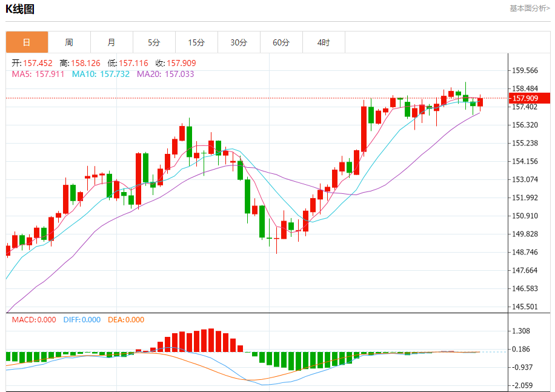Click the 高 high price readout
Image resolution: width=555 pixels, height=392 pixels.
point(80,63)
